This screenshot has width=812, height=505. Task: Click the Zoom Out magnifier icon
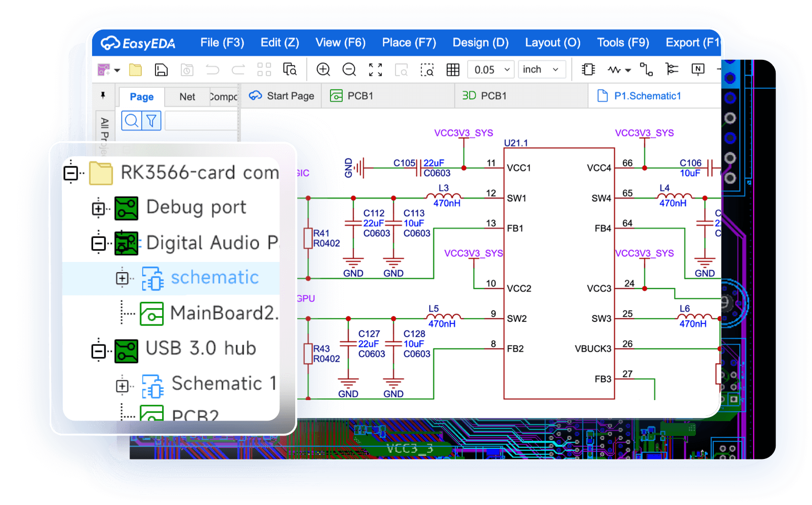point(349,70)
